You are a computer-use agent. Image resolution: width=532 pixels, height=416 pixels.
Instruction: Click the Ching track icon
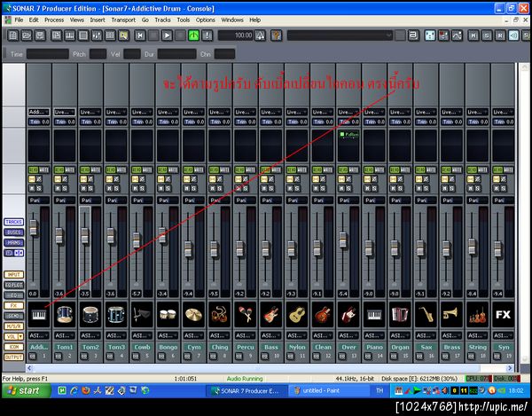(x=219, y=314)
